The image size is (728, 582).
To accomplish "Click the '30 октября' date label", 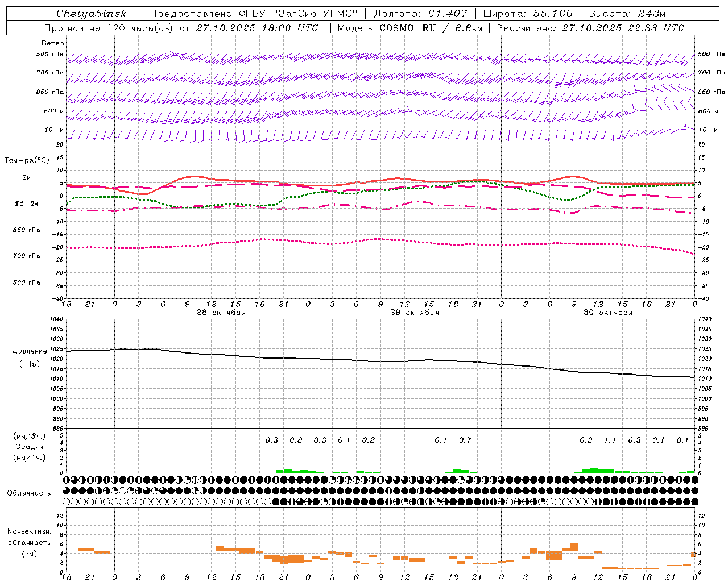I will click(x=608, y=313).
